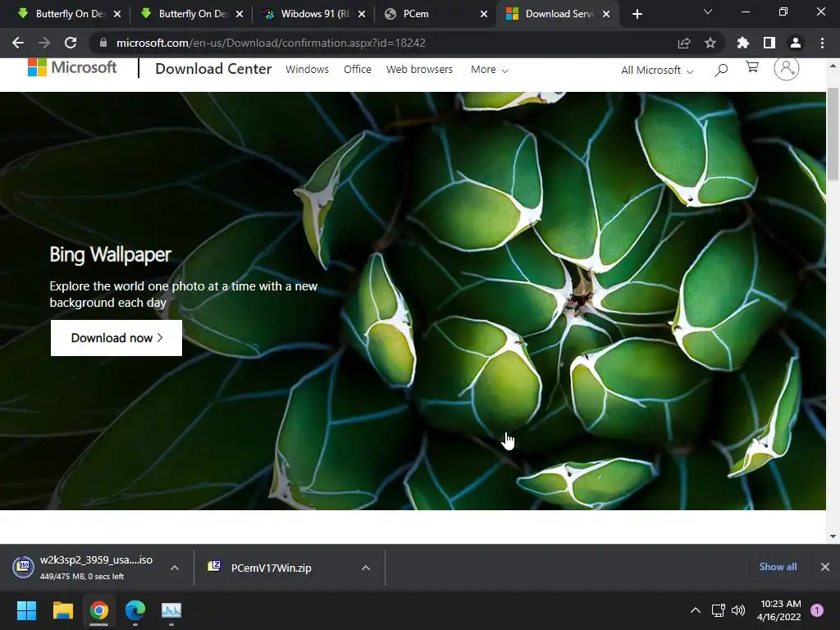Viewport: 840px width, 630px height.
Task: Click scrollbar down arrow
Action: click(x=833, y=536)
